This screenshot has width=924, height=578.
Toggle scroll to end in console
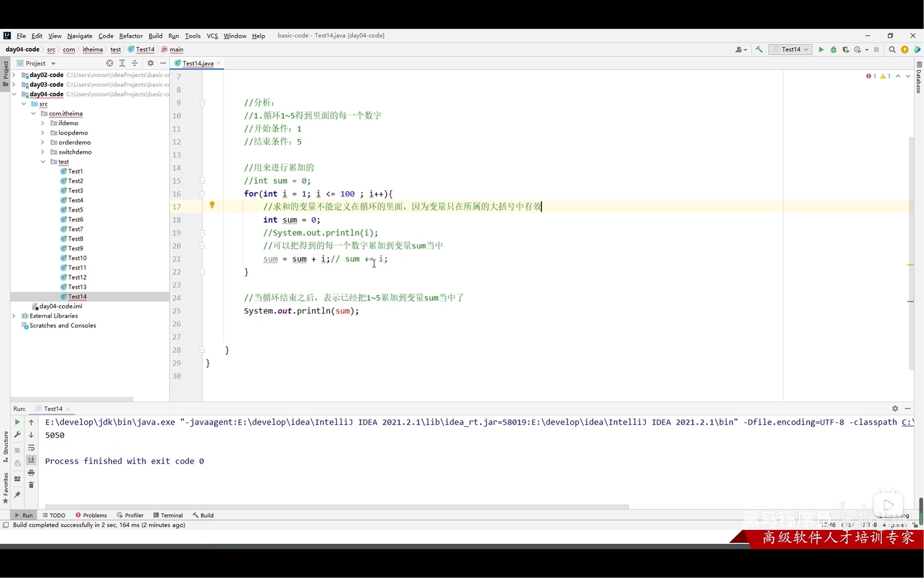[x=31, y=460]
